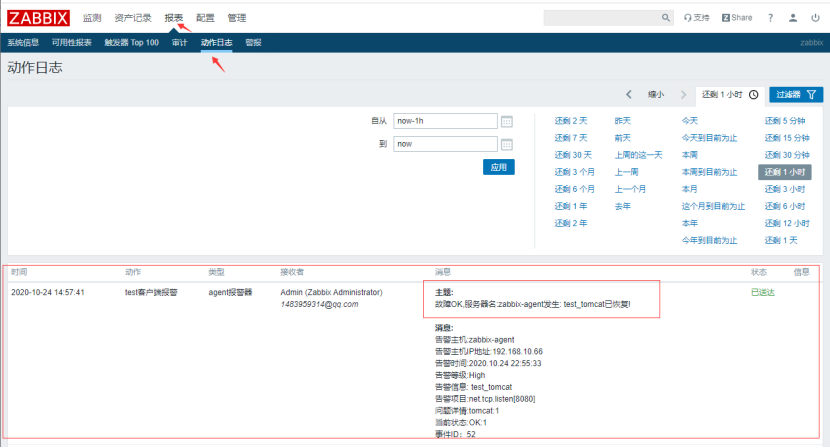This screenshot has width=830, height=448.
Task: Open the user profile icon
Action: [x=793, y=17]
